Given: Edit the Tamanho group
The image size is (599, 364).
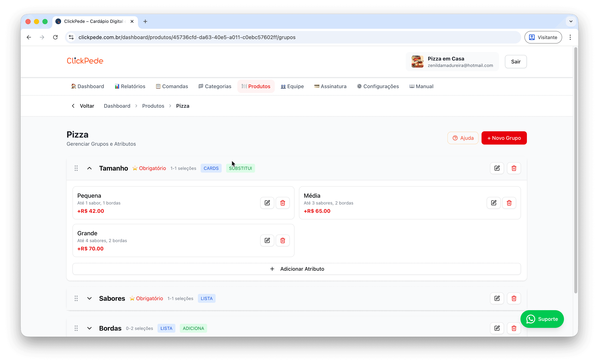Looking at the screenshot, I should [497, 168].
